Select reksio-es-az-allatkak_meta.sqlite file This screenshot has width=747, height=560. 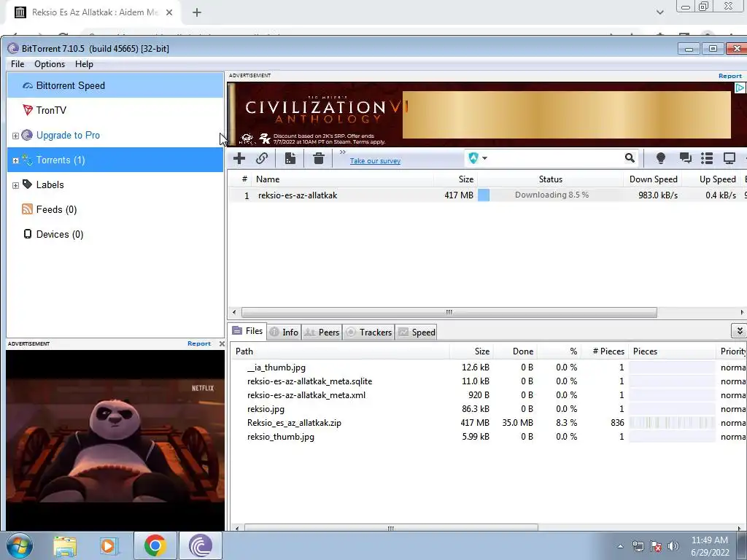tap(488, 381)
